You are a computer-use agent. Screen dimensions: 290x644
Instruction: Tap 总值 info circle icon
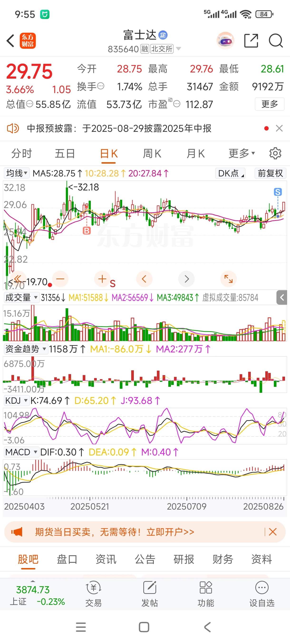[29, 104]
